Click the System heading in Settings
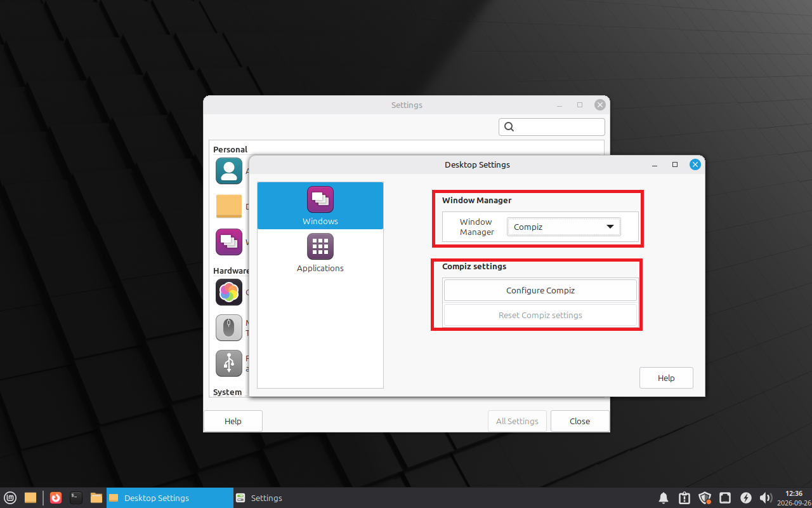 coord(227,392)
